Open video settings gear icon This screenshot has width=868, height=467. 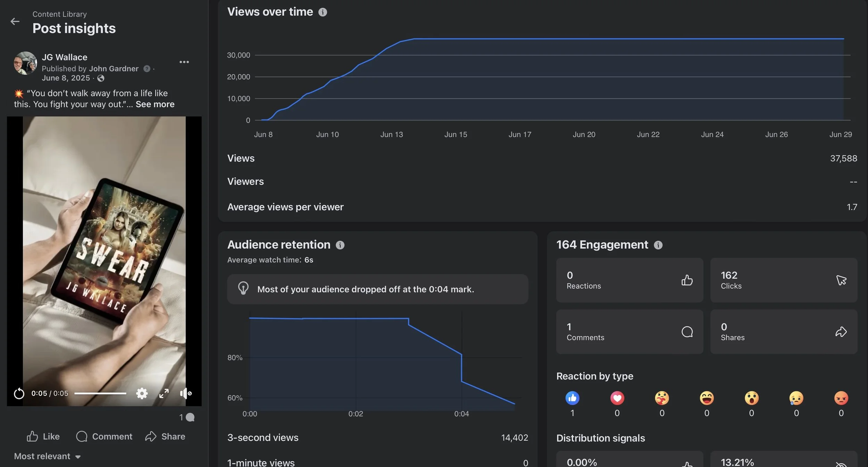142,393
